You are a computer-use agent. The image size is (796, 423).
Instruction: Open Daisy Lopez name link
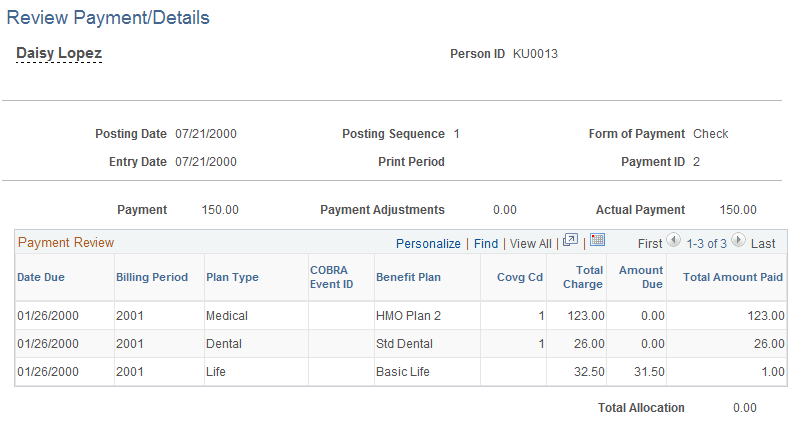point(59,53)
